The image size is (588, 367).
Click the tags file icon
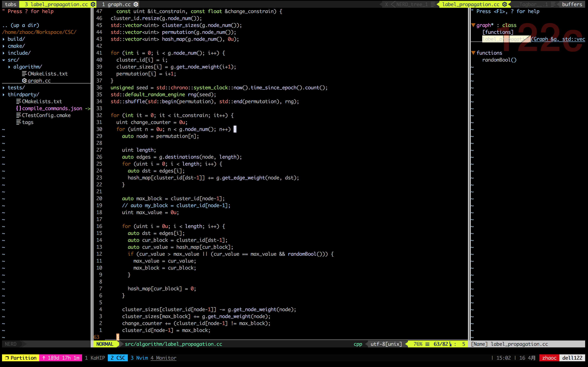18,122
